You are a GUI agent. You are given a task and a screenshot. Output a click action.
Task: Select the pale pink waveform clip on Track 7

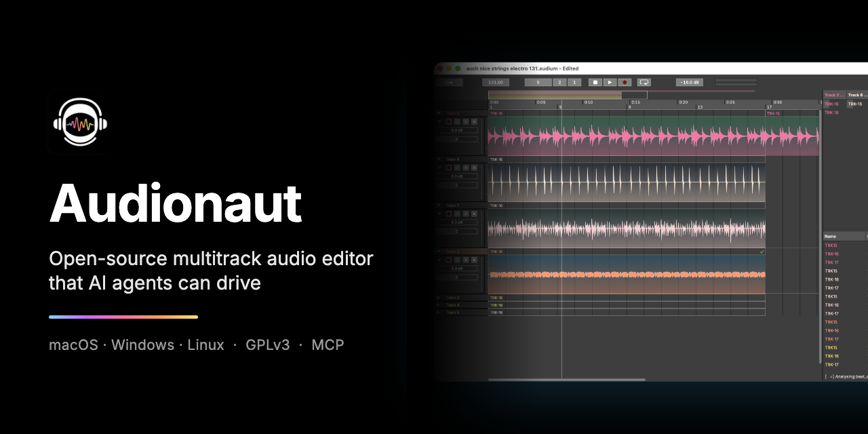(627, 229)
